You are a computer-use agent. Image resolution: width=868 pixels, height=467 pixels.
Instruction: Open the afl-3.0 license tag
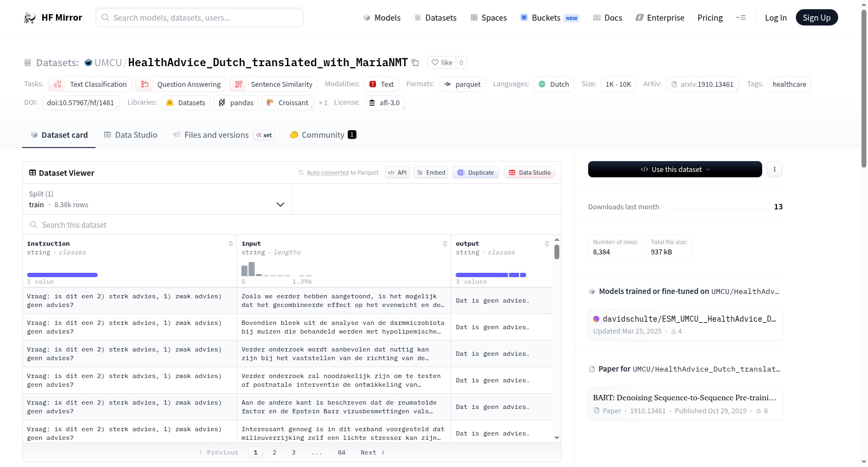click(x=385, y=103)
